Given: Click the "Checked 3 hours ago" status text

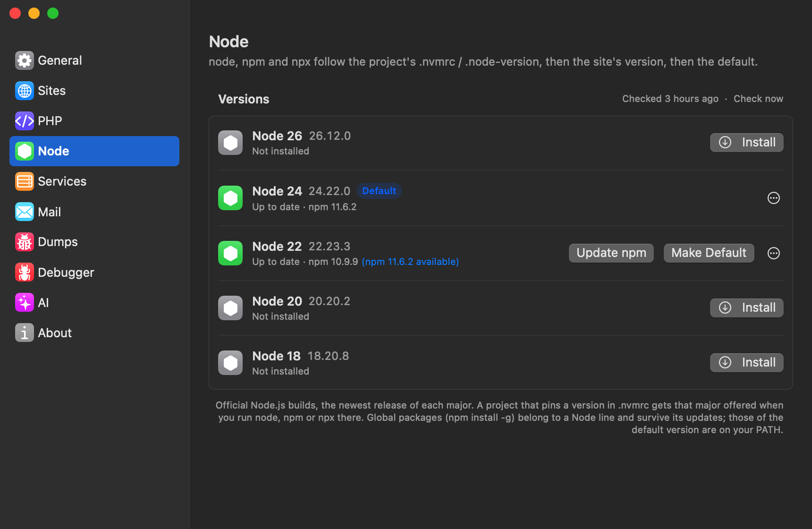Looking at the screenshot, I should tap(670, 99).
